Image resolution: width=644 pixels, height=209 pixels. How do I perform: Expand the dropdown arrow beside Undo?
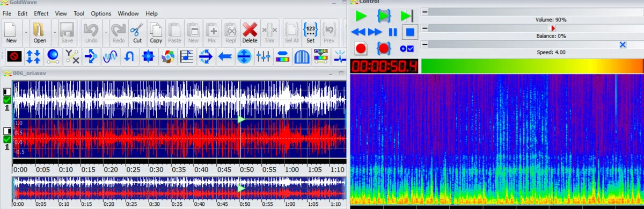click(106, 33)
